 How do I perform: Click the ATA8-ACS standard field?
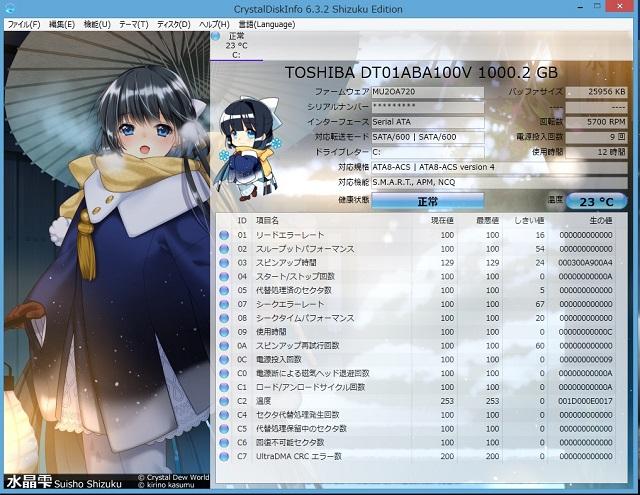499,167
